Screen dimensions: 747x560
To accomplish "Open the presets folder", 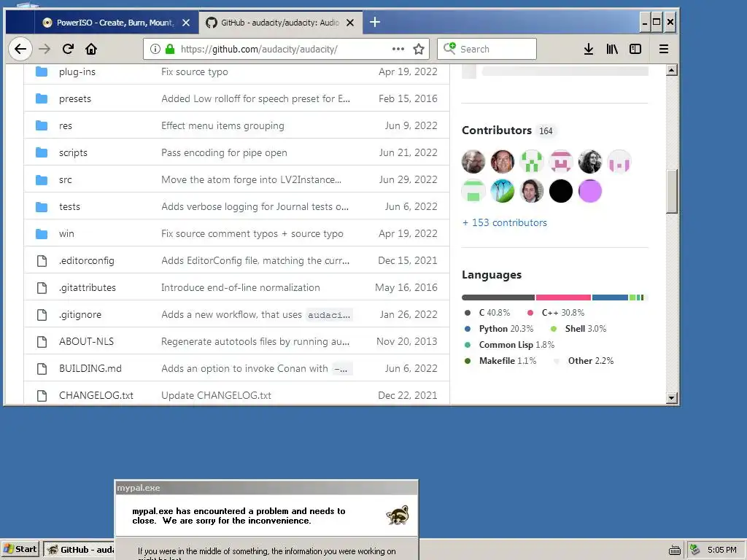I will 75,98.
